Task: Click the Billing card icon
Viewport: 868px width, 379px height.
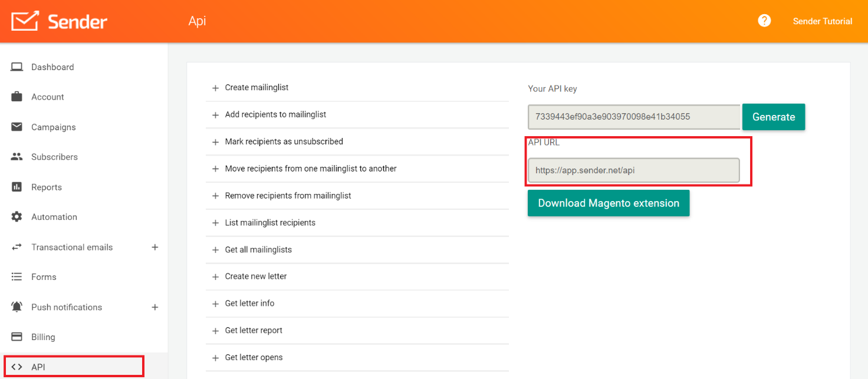Action: pyautogui.click(x=17, y=337)
